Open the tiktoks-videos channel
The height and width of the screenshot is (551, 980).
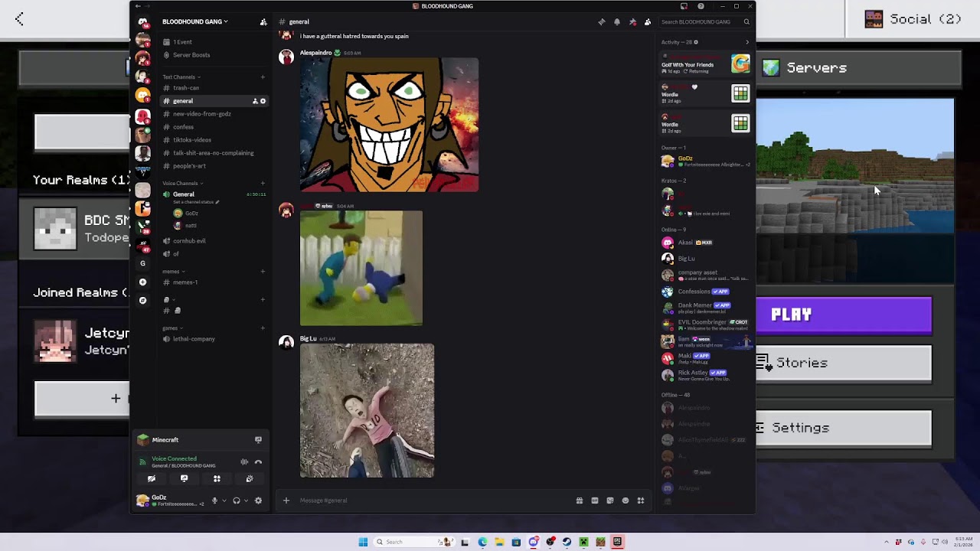coord(214,140)
